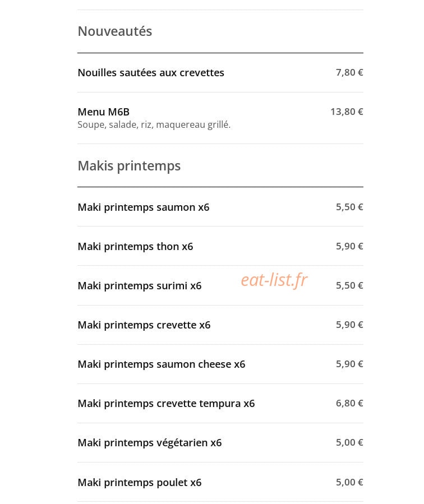This screenshot has height=504, width=424.
Task: Select Nouilles sautées aux crevettes item
Action: pos(220,73)
